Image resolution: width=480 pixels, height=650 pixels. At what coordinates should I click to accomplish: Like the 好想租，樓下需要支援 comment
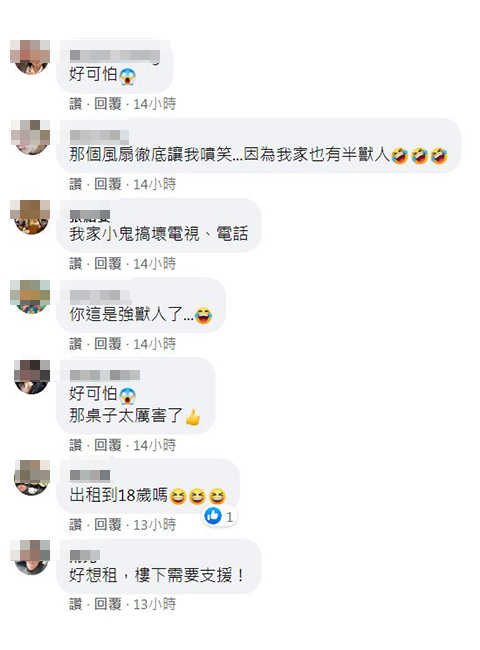point(75,604)
